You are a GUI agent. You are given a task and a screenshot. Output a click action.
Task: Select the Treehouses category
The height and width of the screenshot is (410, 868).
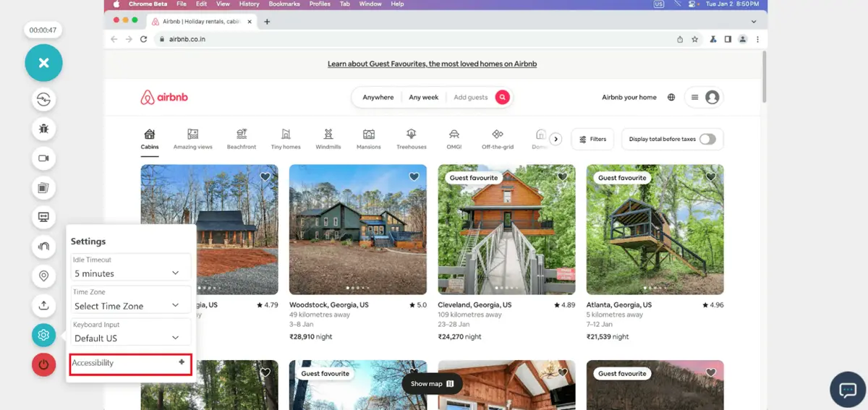pos(412,139)
